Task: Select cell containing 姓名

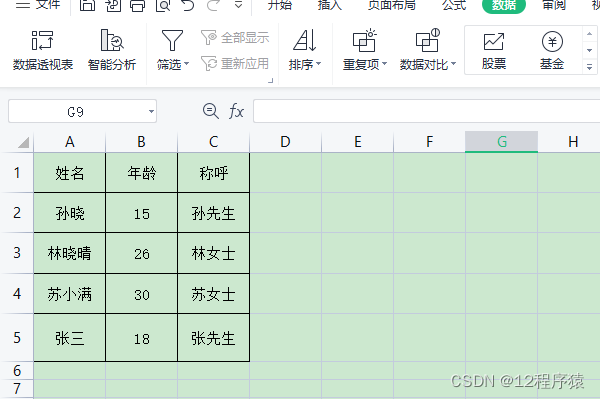Action: [70, 173]
